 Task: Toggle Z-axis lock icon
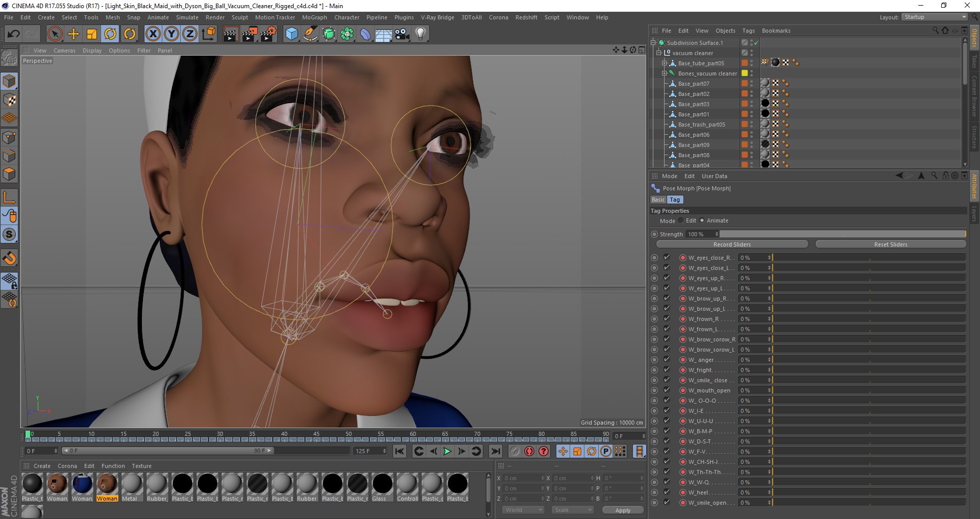(x=190, y=34)
